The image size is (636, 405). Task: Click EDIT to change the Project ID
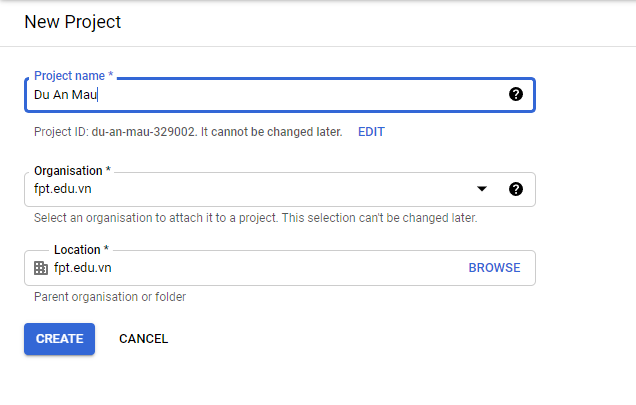pos(371,132)
